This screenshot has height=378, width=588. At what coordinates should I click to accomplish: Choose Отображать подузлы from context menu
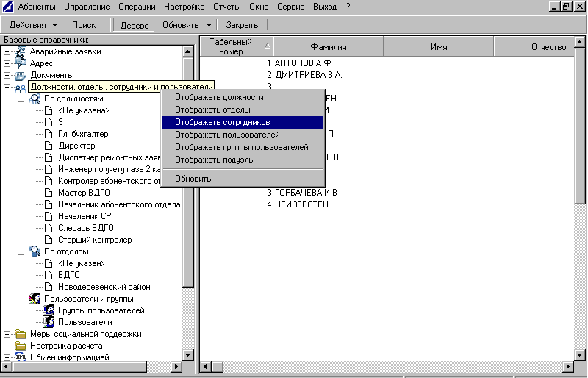pyautogui.click(x=215, y=160)
